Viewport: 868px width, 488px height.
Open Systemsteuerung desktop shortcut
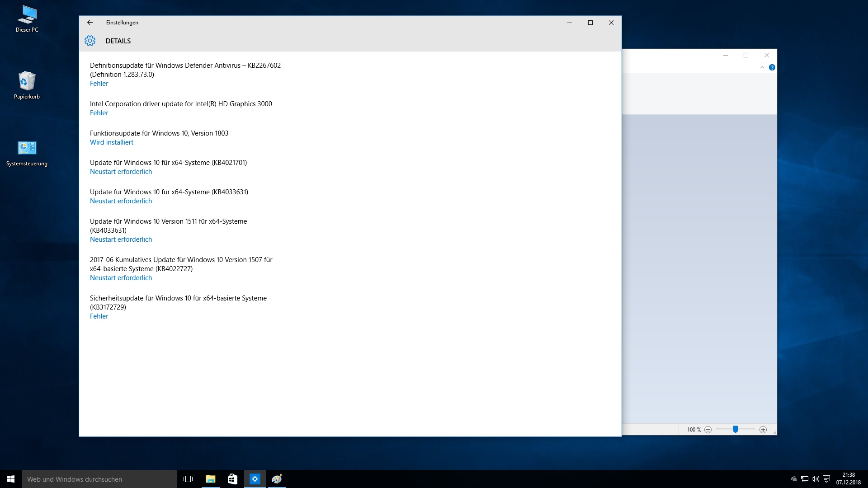tap(27, 152)
